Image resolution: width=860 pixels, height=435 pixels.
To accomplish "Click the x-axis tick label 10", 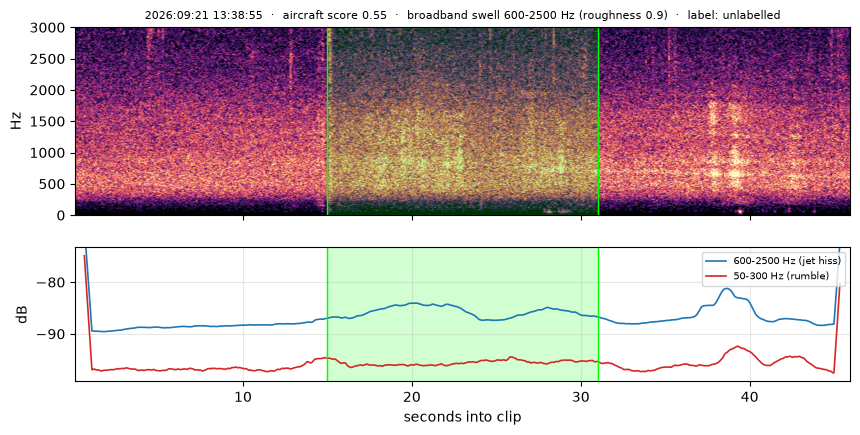I will (x=243, y=396).
